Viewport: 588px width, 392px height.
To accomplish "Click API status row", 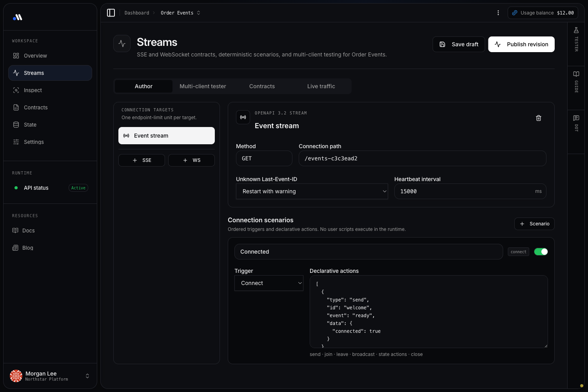I will [50, 188].
